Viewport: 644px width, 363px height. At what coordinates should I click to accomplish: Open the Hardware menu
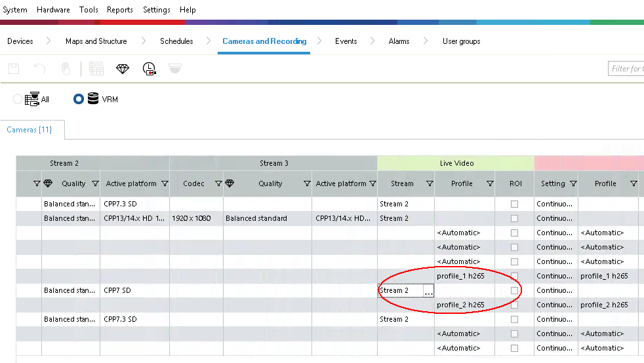(53, 10)
